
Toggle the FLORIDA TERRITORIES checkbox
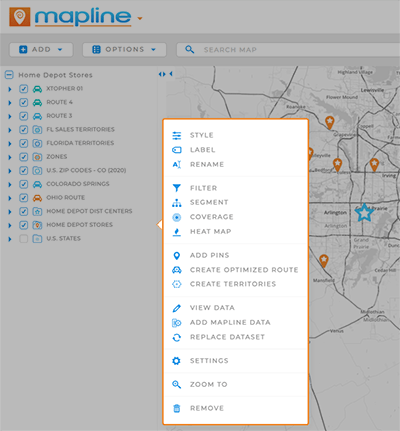point(23,143)
